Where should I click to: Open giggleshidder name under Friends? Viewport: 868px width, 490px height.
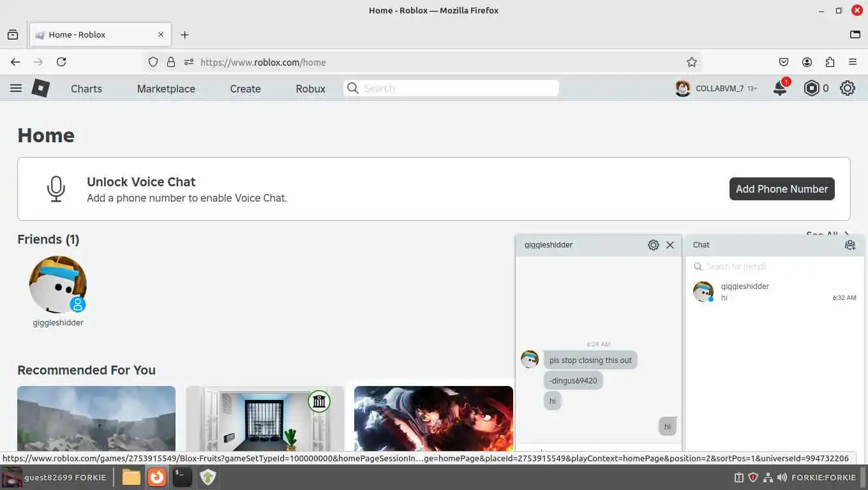tap(58, 323)
